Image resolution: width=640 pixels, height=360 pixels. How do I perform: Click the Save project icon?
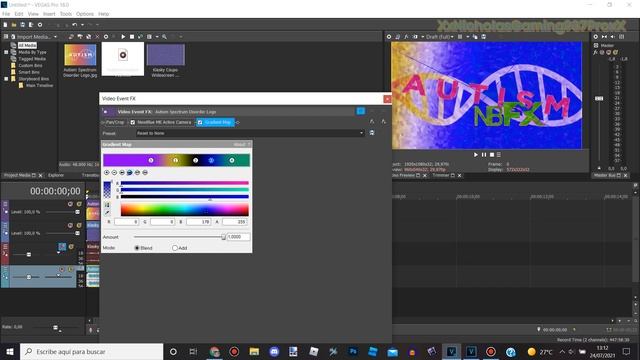(x=22, y=25)
